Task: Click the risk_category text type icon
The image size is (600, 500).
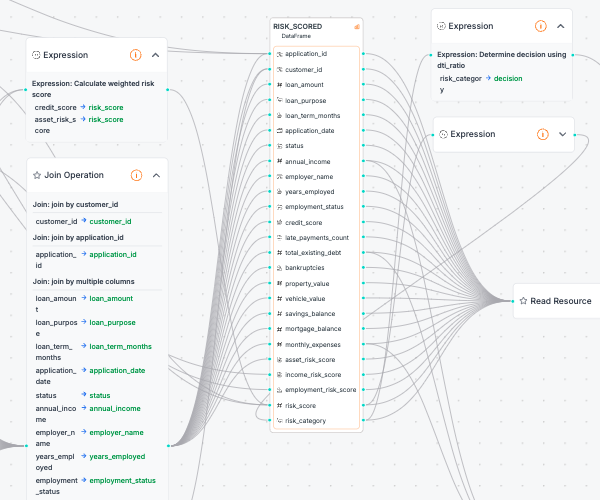Action: (279, 420)
